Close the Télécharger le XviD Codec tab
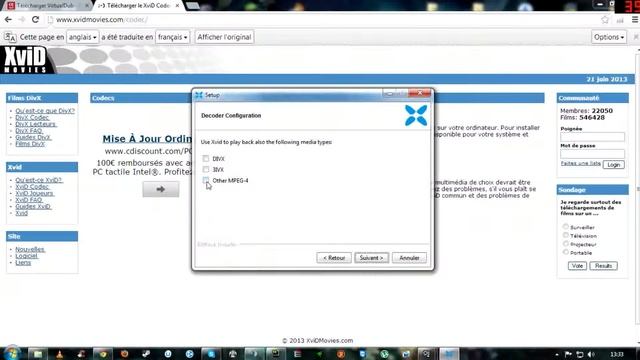Viewport: 640px width, 360px height. click(x=177, y=6)
